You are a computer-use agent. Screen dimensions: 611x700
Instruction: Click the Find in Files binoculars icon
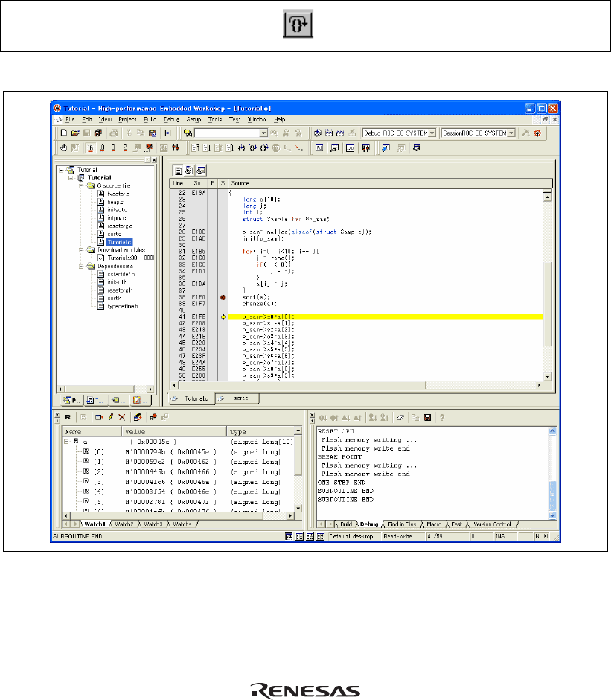click(188, 133)
